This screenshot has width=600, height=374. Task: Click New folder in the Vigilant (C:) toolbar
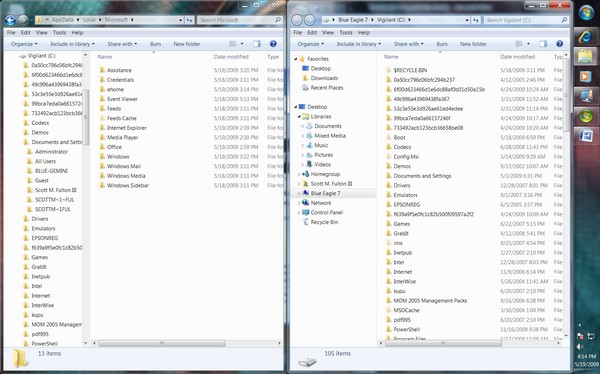tap(473, 44)
